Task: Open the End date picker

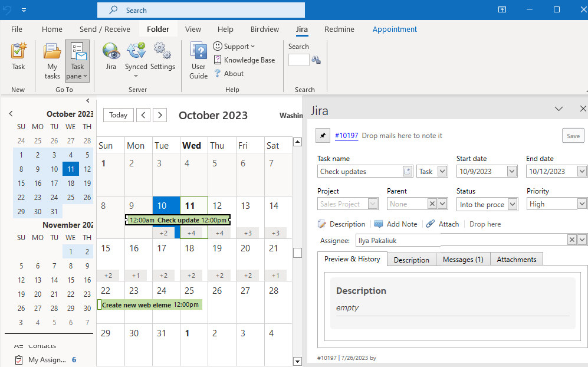Action: (x=582, y=172)
